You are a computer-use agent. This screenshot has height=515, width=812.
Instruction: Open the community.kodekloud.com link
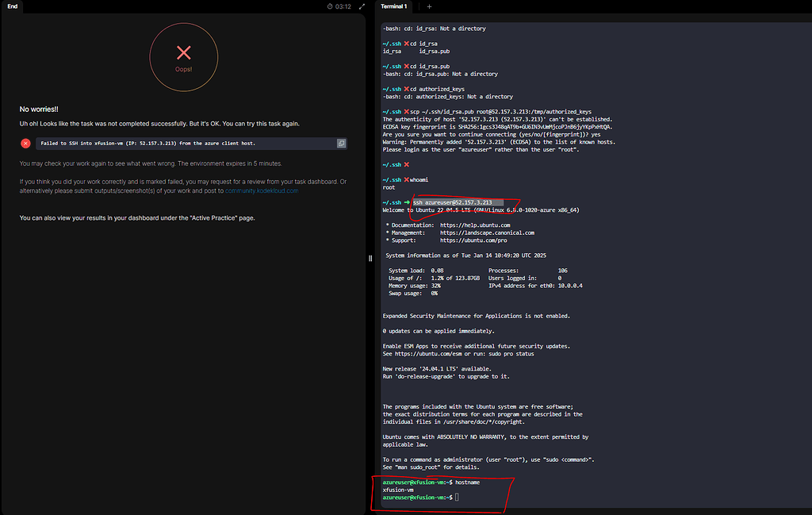[262, 190]
